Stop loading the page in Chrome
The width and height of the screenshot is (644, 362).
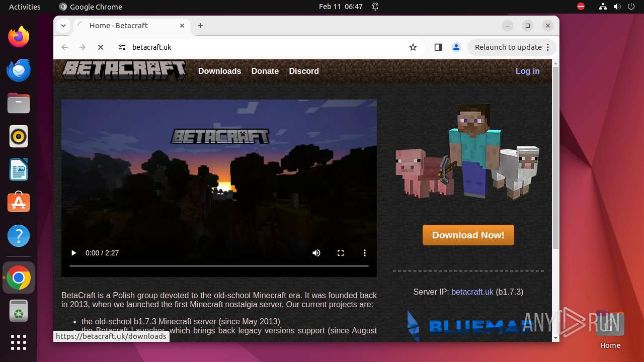[100, 47]
